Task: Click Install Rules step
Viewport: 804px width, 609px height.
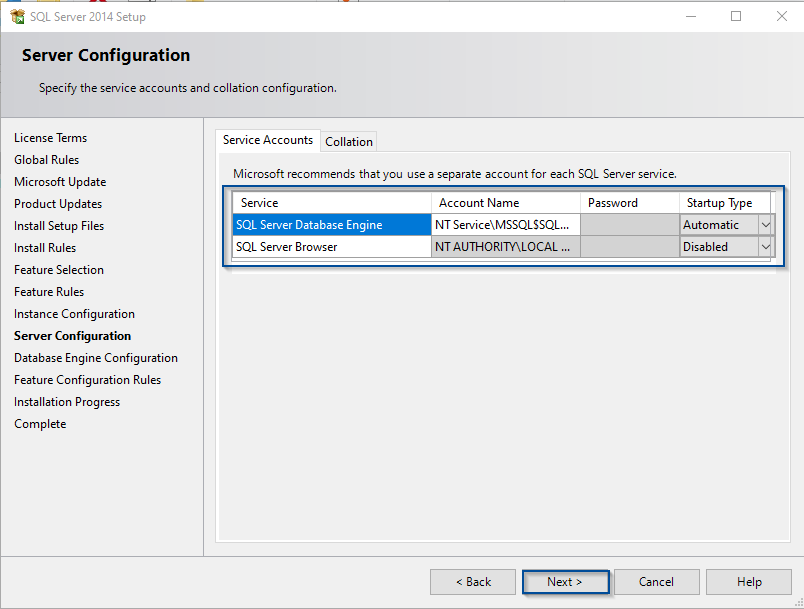Action: pos(45,248)
